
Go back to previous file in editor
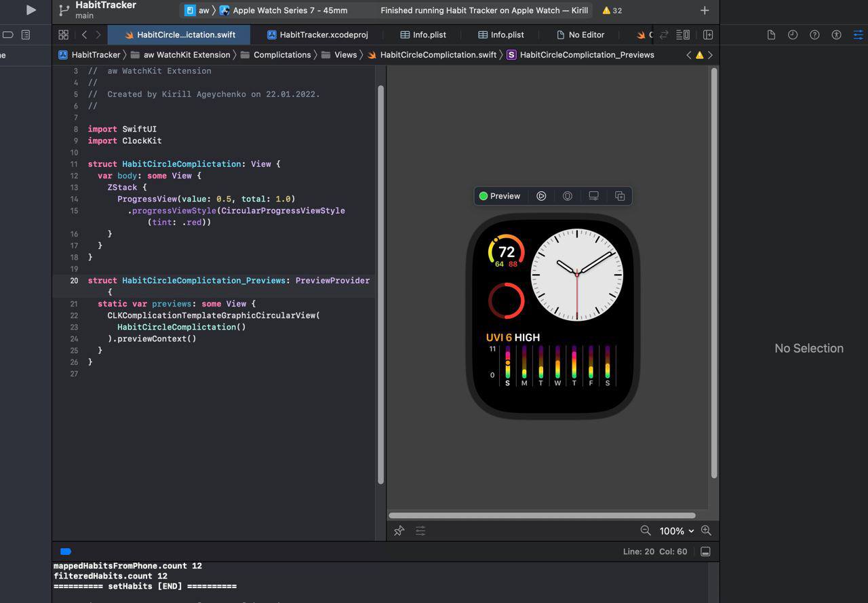[x=84, y=35]
